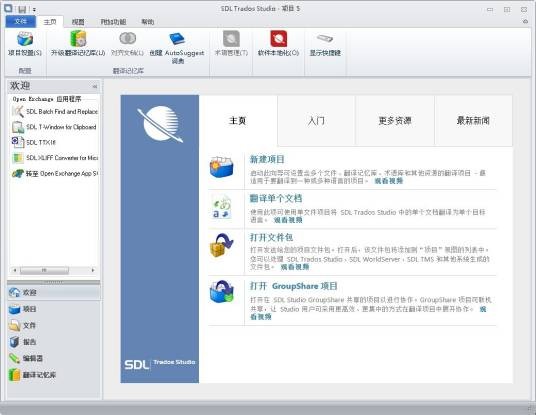This screenshot has height=415, width=536.
Task: Open the quick access toolbar dropdown arrow
Action: 34,10
